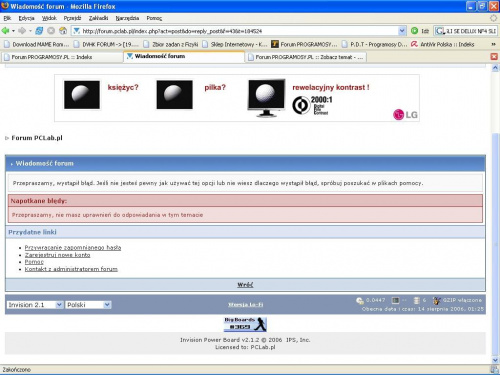Click the Google search engine icon

[440, 31]
